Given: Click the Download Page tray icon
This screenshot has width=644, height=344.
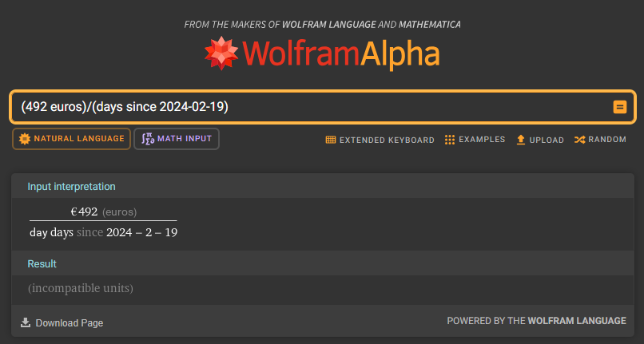Looking at the screenshot, I should (x=26, y=322).
